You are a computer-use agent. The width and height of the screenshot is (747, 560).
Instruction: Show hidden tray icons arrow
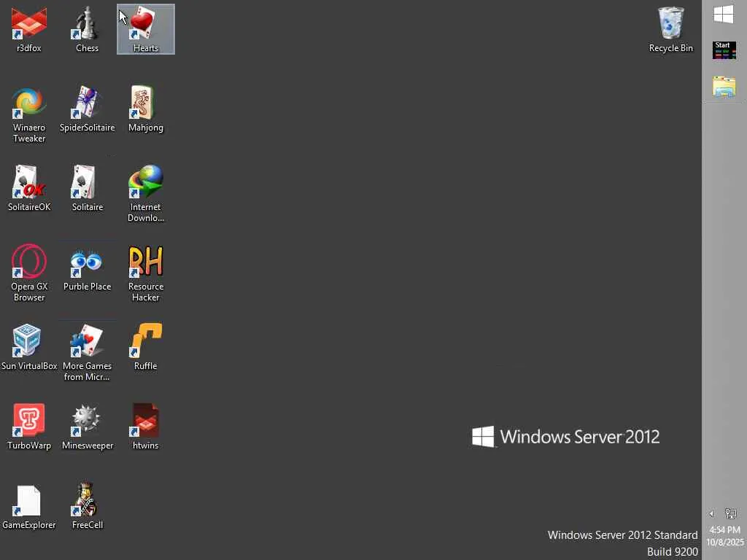[x=711, y=513]
